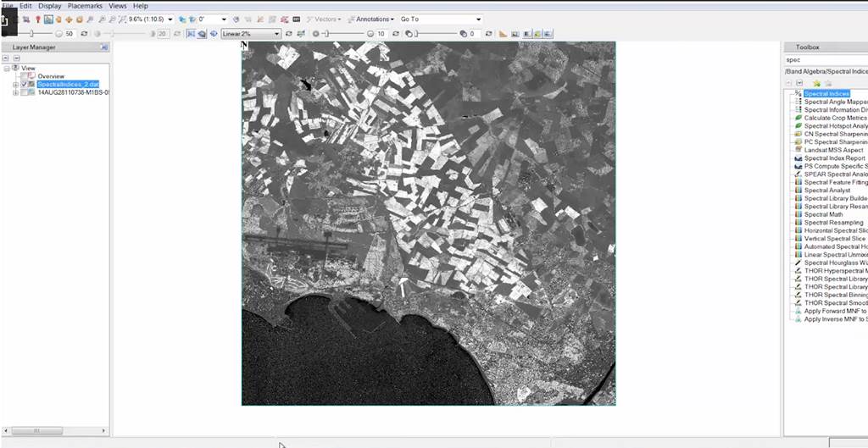Pin the Layer Manager panel
868x448 pixels.
tap(104, 47)
